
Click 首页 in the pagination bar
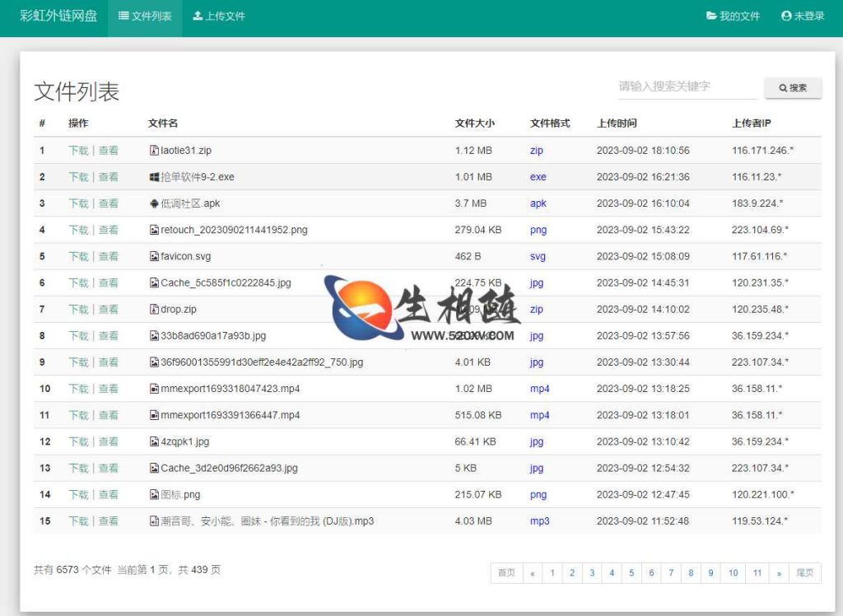point(505,572)
